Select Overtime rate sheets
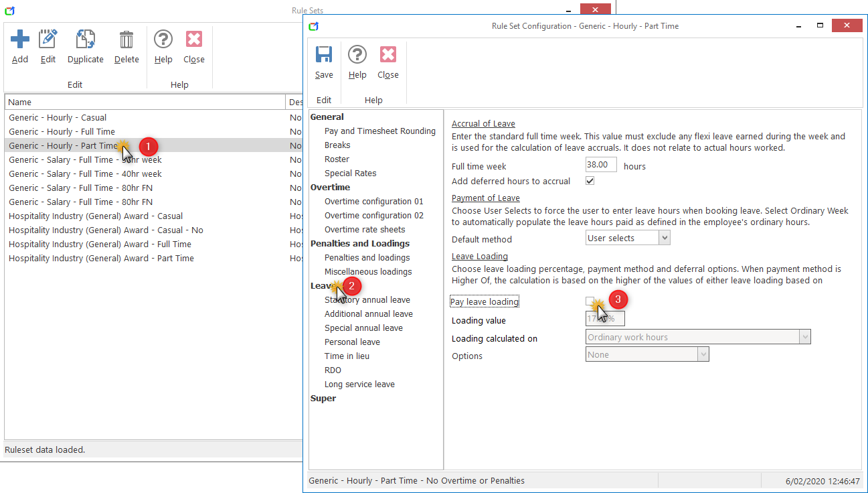The image size is (868, 493). pyautogui.click(x=365, y=229)
